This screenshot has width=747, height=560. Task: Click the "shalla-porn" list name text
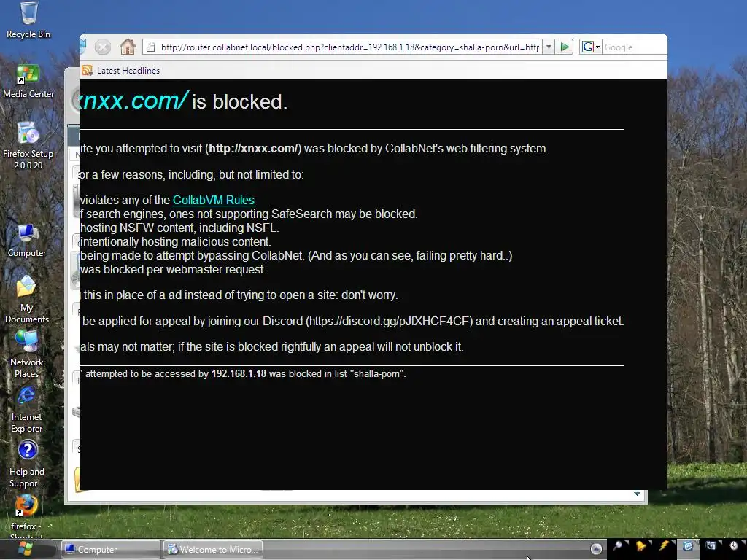376,374
